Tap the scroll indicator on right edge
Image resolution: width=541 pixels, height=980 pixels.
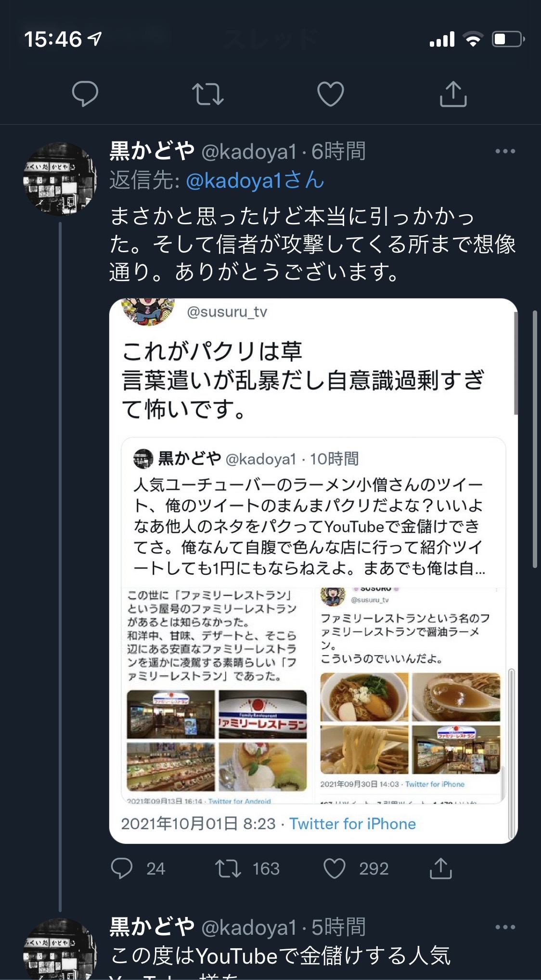pyautogui.click(x=535, y=439)
